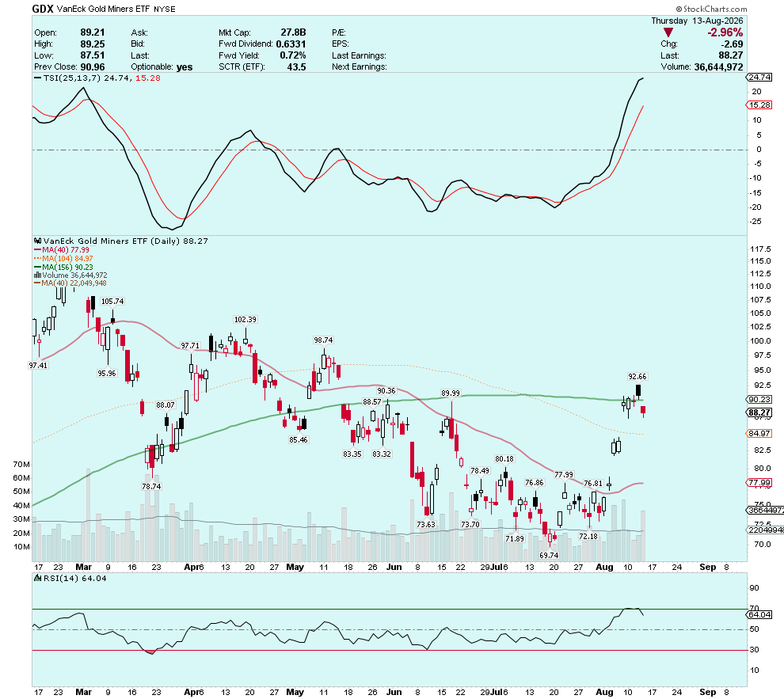Click the 80.18 price label
Viewport: 784px width, 699px height.
[504, 458]
